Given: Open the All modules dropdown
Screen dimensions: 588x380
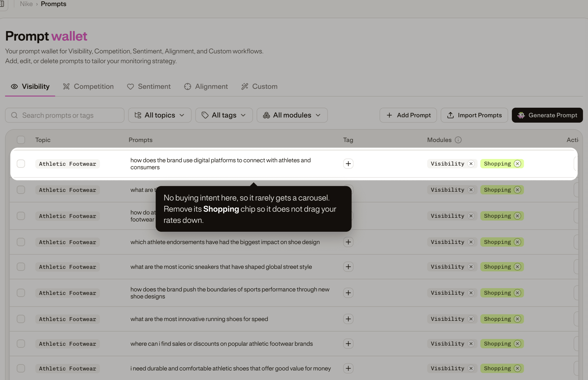Looking at the screenshot, I should [x=292, y=115].
